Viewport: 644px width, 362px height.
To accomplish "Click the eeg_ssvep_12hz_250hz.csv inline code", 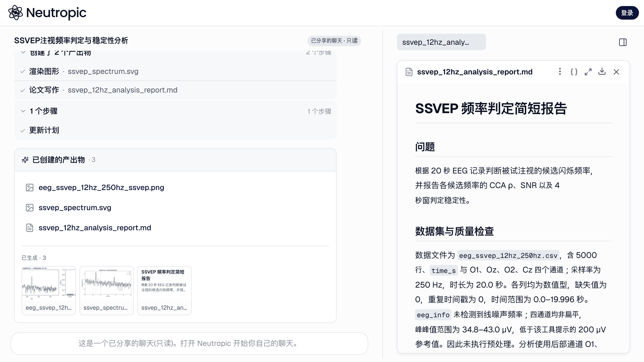I will tap(508, 256).
